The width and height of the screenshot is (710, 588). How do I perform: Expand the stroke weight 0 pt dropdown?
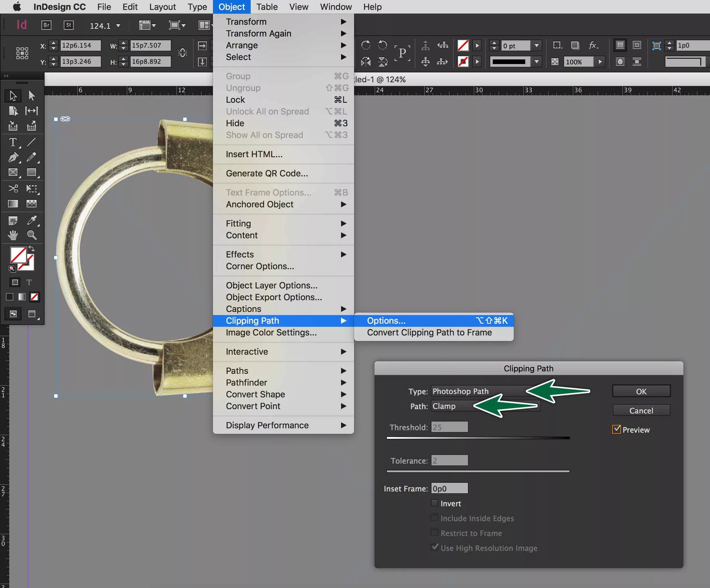536,45
